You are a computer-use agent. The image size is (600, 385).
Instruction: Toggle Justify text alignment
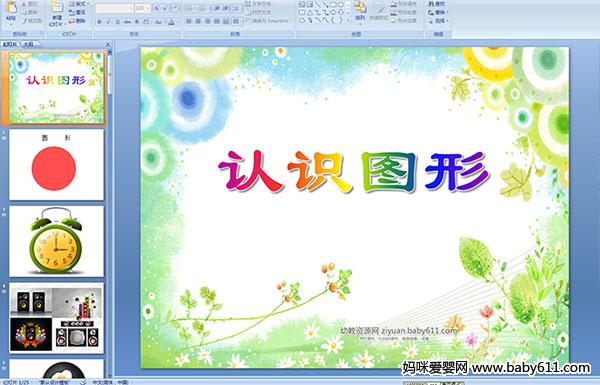point(217,21)
